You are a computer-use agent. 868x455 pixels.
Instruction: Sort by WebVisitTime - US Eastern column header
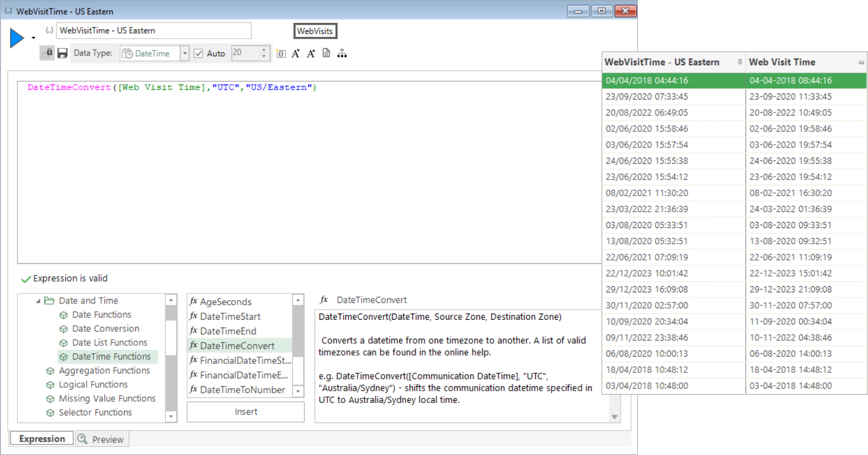click(662, 62)
